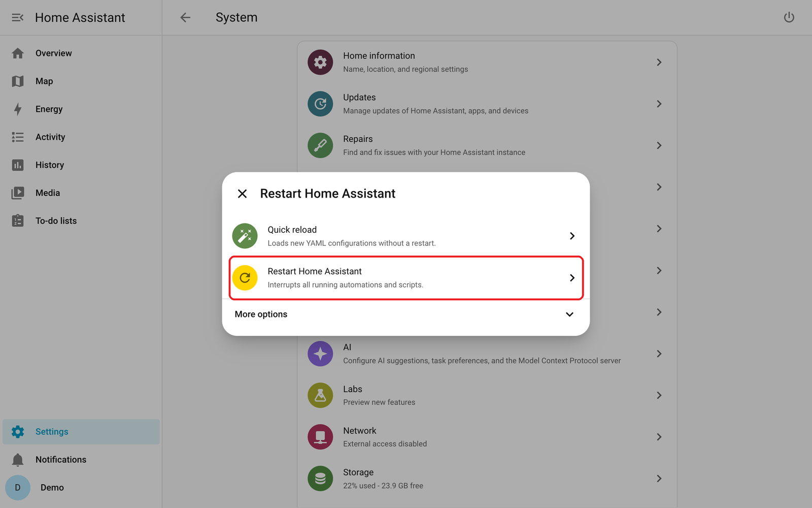
Task: Click the Network icon
Action: (320, 437)
